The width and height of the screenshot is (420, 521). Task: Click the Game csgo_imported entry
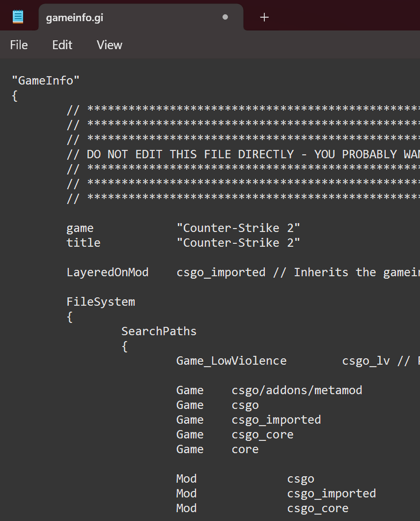[x=276, y=419]
